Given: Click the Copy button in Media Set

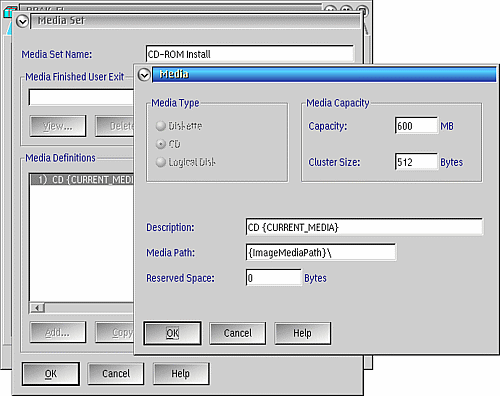Looking at the screenshot, I should click(x=114, y=332).
